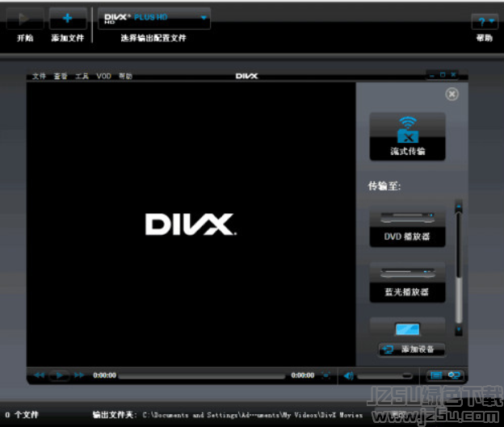Image resolution: width=504 pixels, height=427 pixels.
Task: Click the 流式传输 streaming button
Action: [x=407, y=136]
